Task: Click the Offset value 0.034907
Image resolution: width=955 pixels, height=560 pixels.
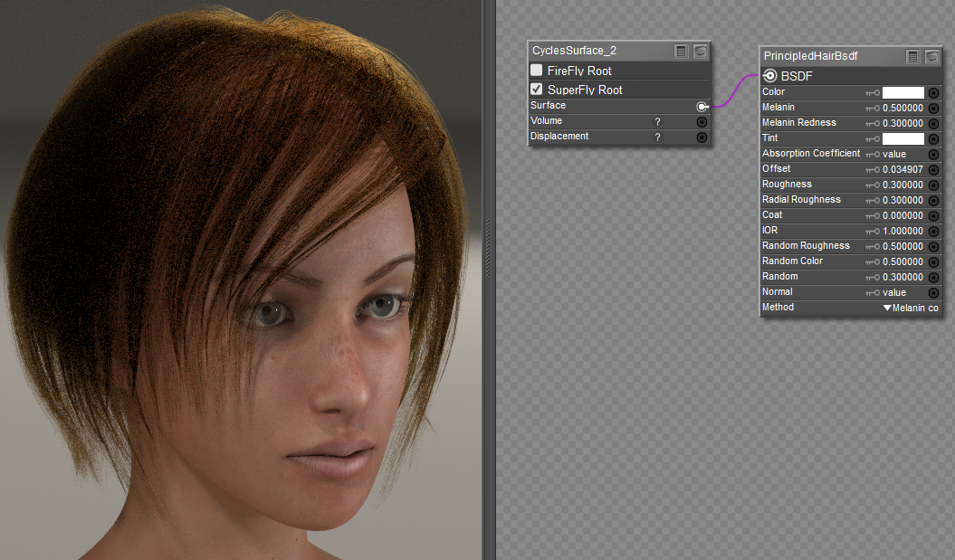Action: pos(904,169)
